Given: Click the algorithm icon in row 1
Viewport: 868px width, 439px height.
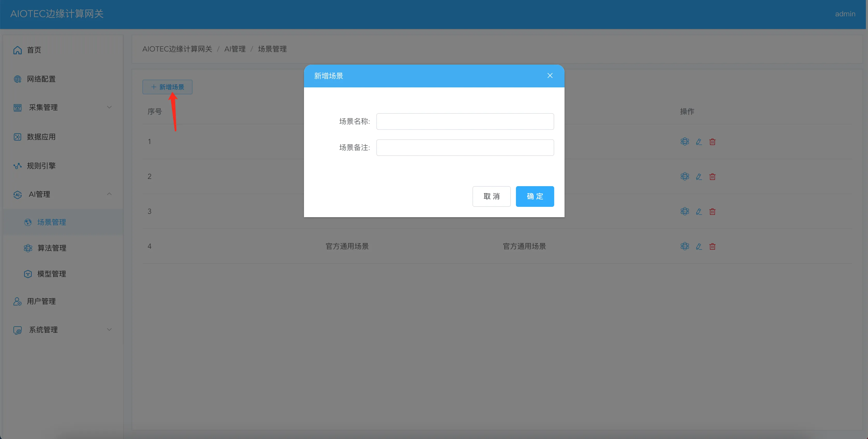Looking at the screenshot, I should coord(684,141).
